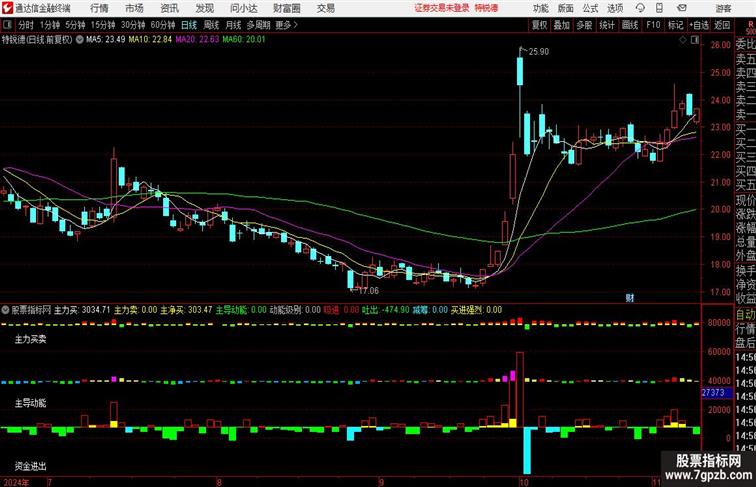The height and width of the screenshot is (487, 756).
Task: Click the diamond icon above price axis
Action: coord(683,40)
